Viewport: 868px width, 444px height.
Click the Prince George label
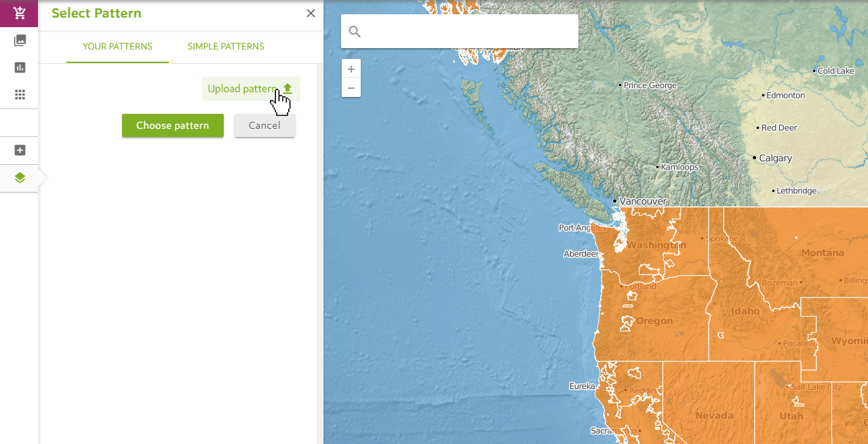click(650, 85)
